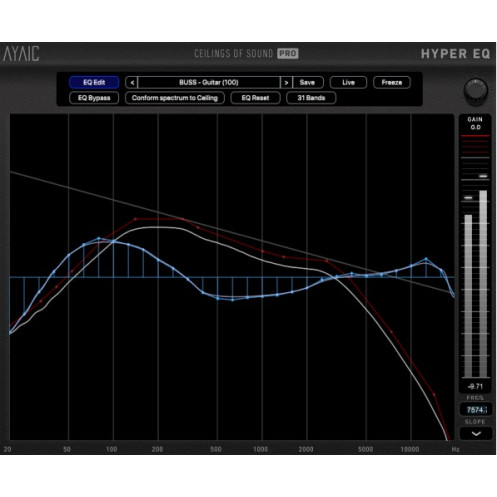Reset the EQ with EQ Reset
Image resolution: width=497 pixels, height=497 pixels.
click(255, 98)
